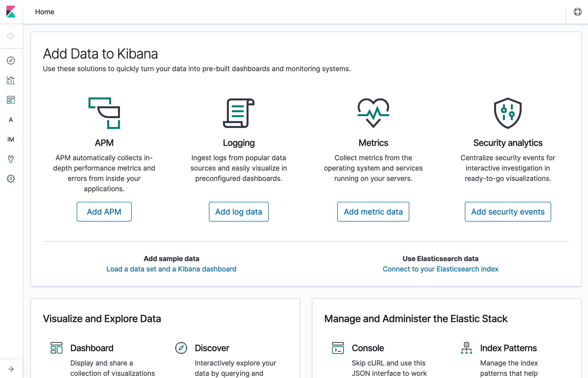
Task: Click the Add security events button
Action: point(508,212)
